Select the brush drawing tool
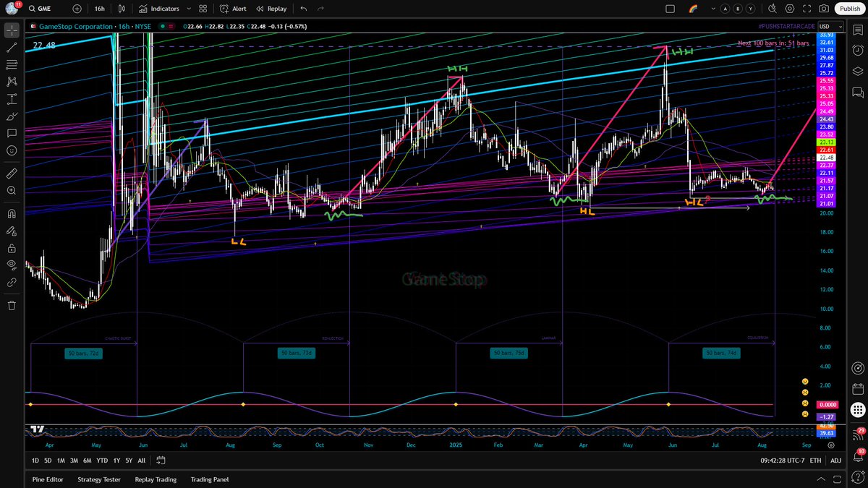868x488 pixels. click(x=12, y=116)
